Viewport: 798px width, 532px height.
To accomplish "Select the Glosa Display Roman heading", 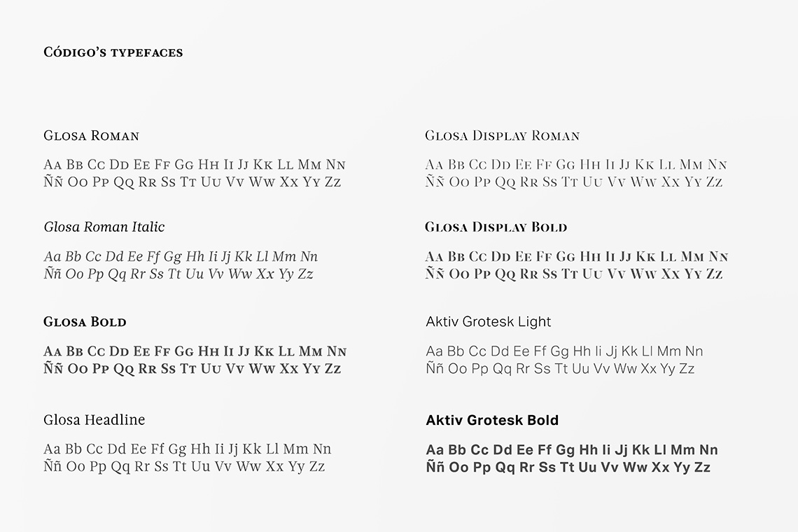I will pos(503,136).
